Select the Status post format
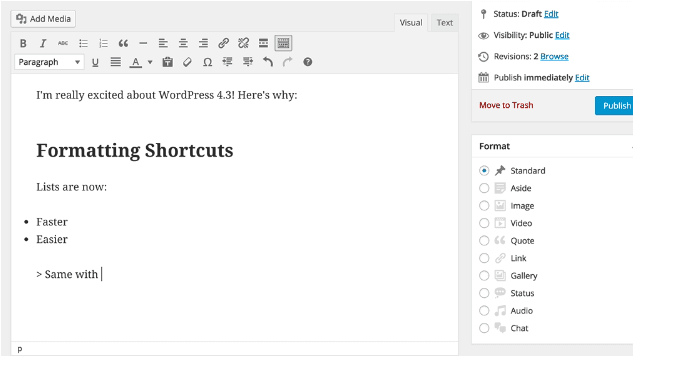 coord(484,293)
